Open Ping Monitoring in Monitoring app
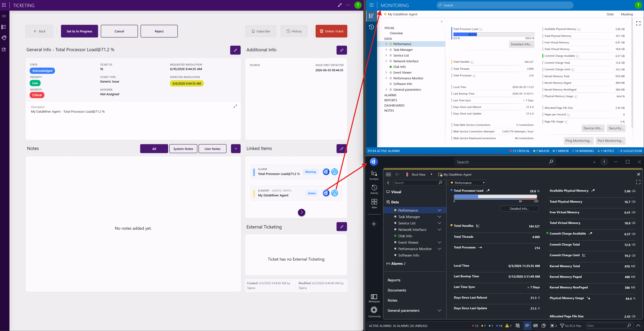Screen dimensions: 644x331 579,141
